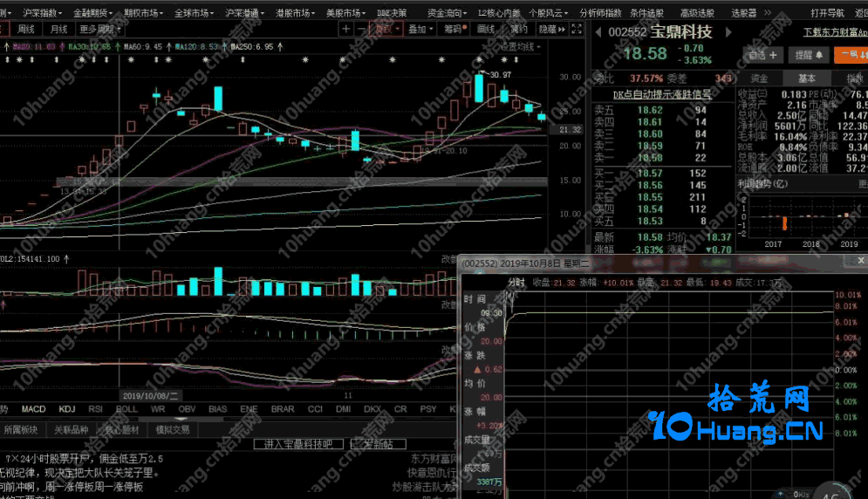The height and width of the screenshot is (499, 868).
Task: Expand more top menu items with >> arrows
Action: point(768,12)
